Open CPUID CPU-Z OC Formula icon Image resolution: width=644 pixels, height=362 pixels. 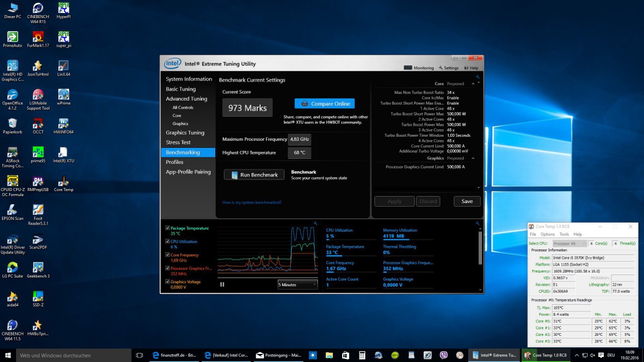click(13, 187)
